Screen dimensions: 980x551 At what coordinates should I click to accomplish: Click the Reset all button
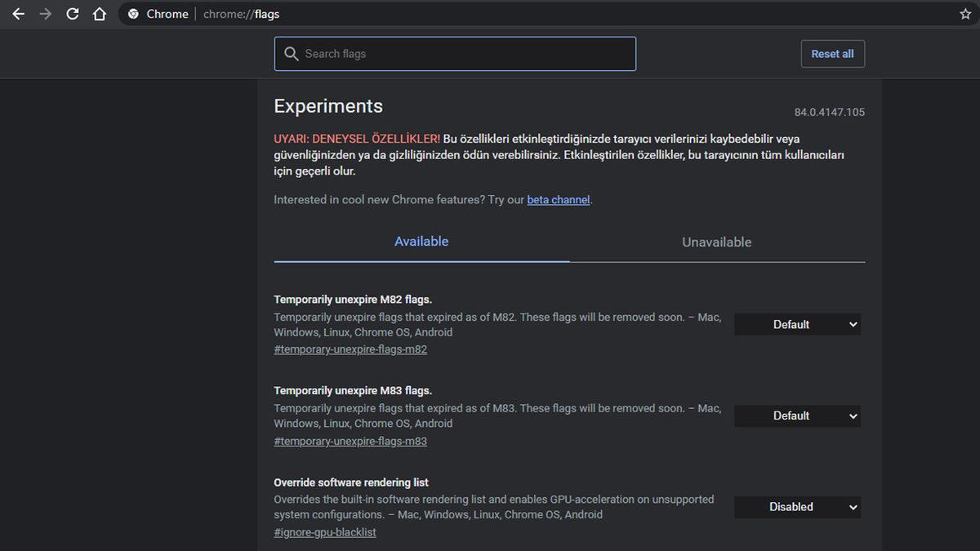pos(832,53)
